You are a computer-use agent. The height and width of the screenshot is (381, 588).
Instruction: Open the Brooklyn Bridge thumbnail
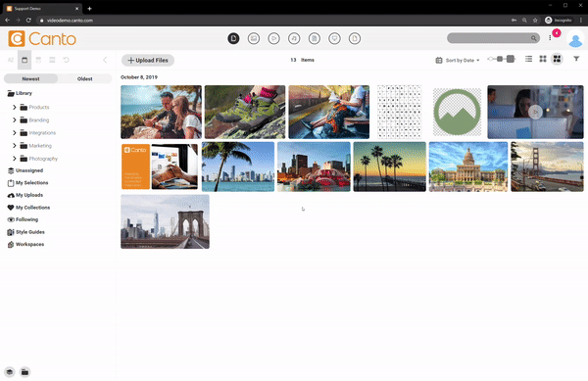165,221
